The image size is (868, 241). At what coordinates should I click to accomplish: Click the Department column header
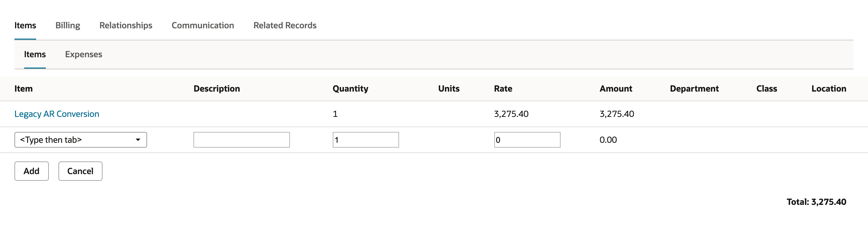[x=694, y=89]
